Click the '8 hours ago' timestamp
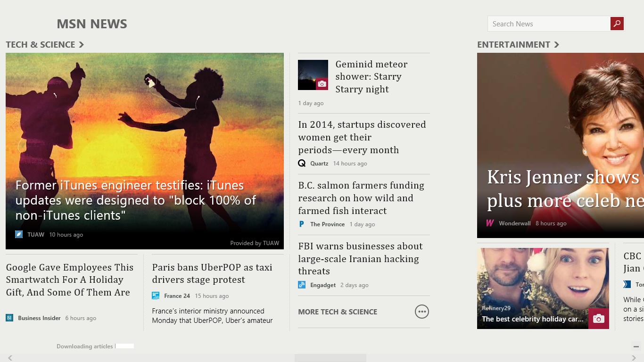Screen dimensions: 644x362 [551, 223]
